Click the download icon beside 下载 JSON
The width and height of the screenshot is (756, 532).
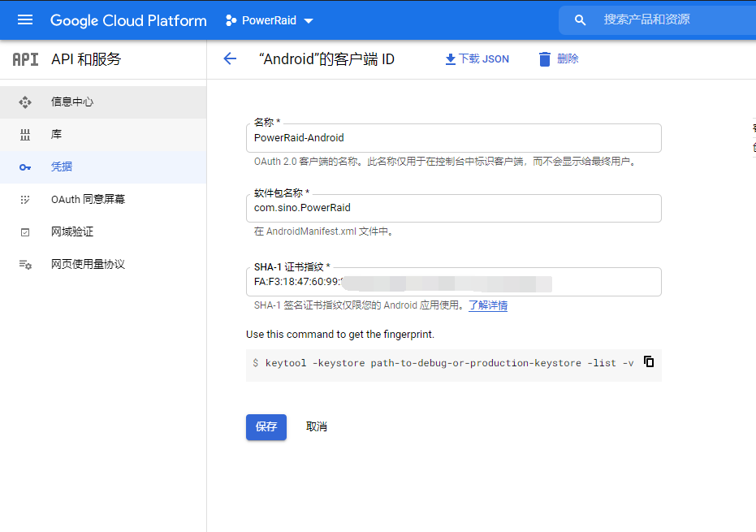[451, 59]
